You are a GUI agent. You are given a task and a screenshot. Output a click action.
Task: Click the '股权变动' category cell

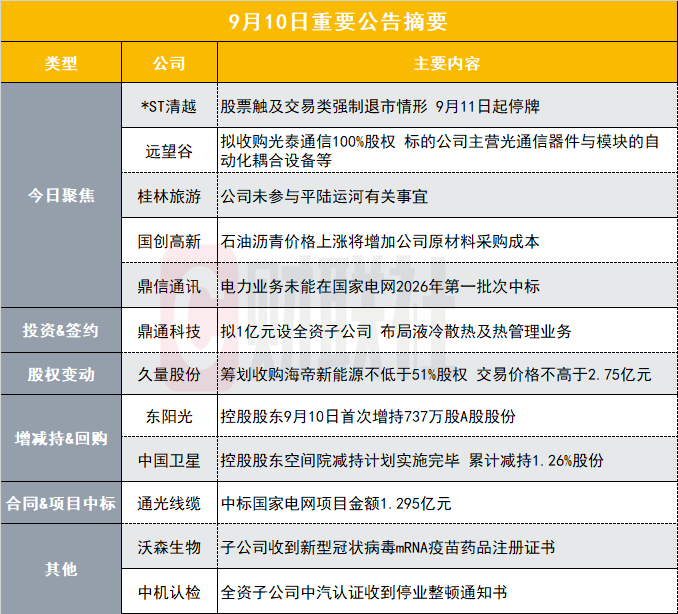click(x=61, y=374)
